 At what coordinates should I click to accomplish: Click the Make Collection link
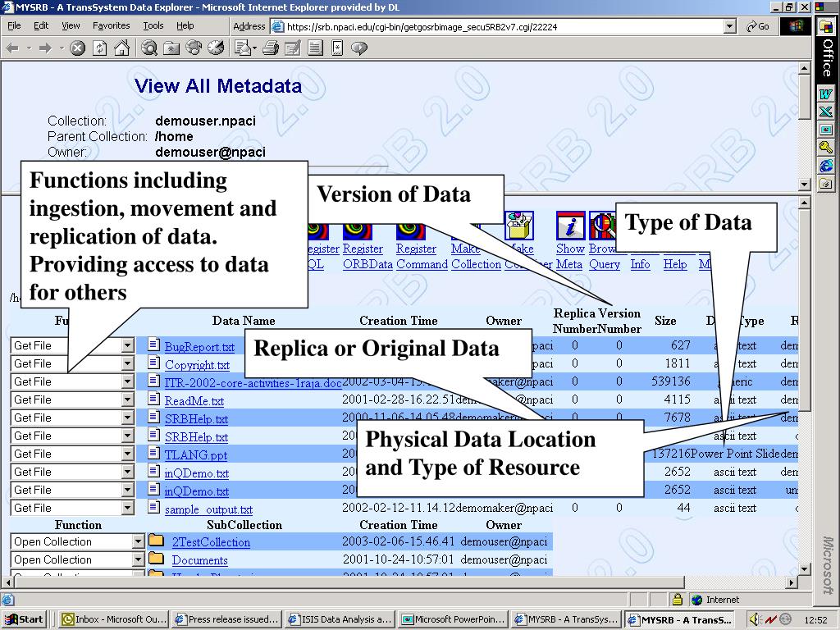[x=476, y=257]
